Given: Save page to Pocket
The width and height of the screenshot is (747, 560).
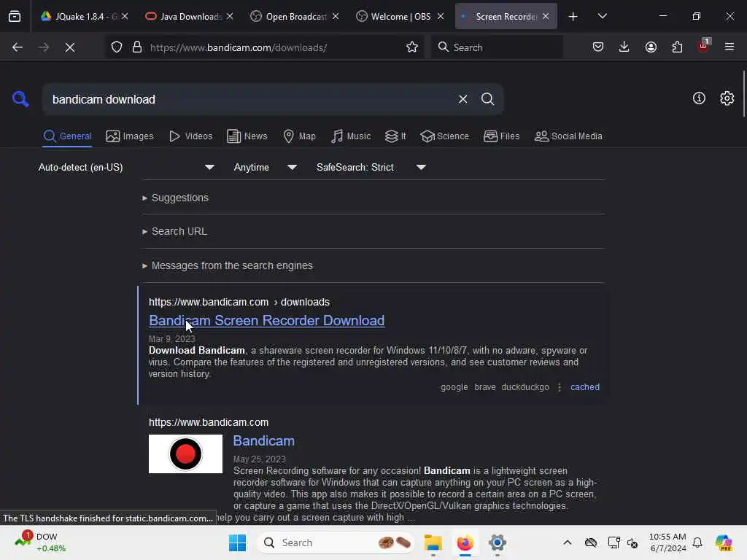Looking at the screenshot, I should click(598, 47).
